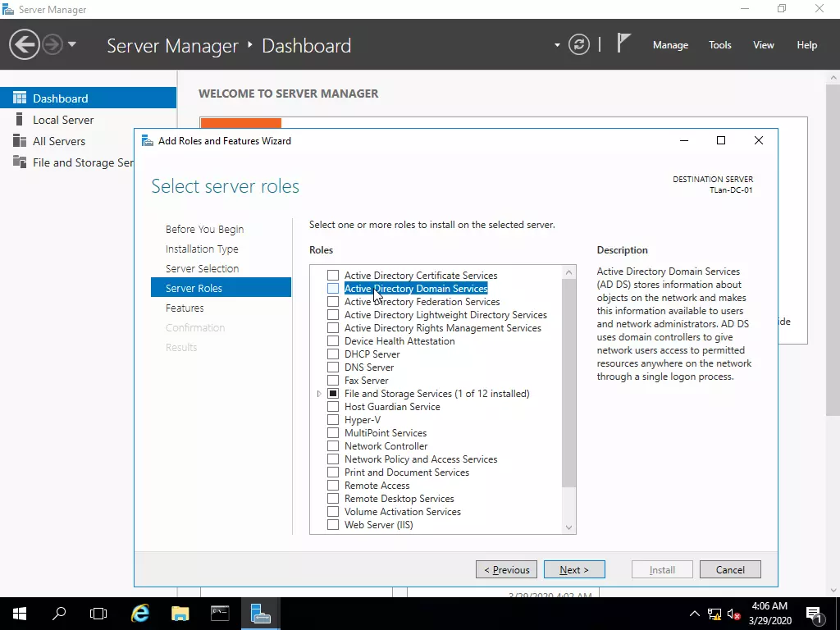Go to Before You Begin wizard step

click(204, 230)
